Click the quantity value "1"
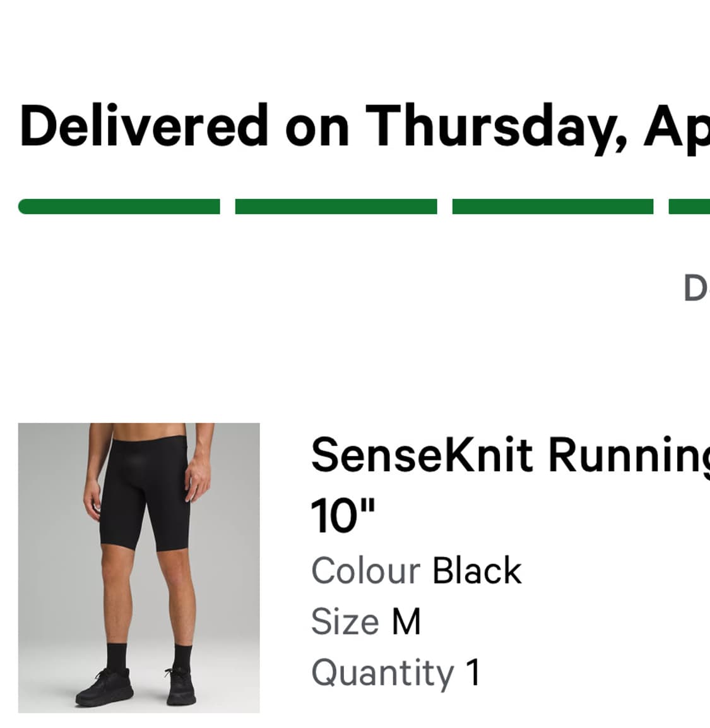710x728 pixels. (473, 672)
